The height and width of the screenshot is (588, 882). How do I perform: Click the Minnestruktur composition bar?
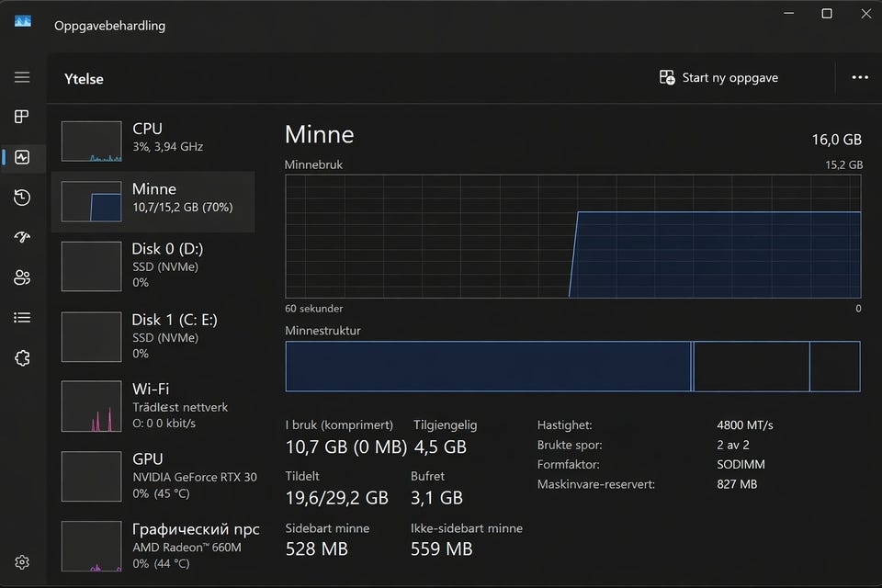(x=573, y=367)
